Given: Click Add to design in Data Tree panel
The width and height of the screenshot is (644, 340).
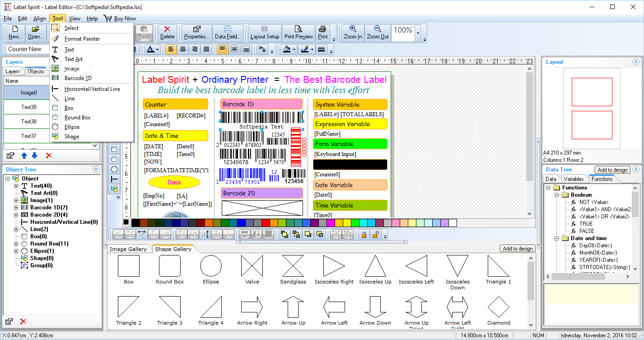Looking at the screenshot, I should (612, 170).
